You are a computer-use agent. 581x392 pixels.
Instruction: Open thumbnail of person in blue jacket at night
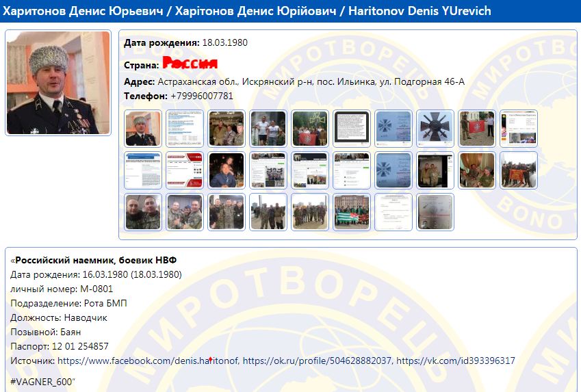pyautogui.click(x=227, y=170)
